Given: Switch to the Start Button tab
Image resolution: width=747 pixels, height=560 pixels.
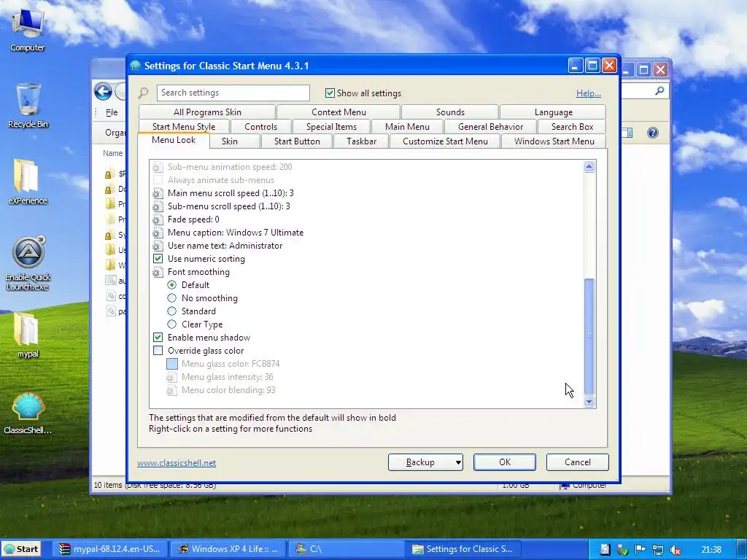Looking at the screenshot, I should 297,141.
